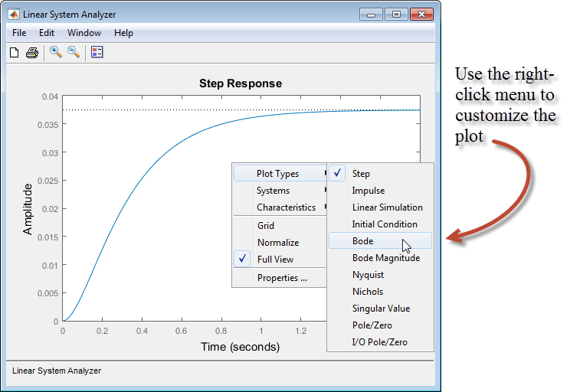Viewport: 570px width, 392px height.
Task: Choose Impulse plot type
Action: point(380,191)
